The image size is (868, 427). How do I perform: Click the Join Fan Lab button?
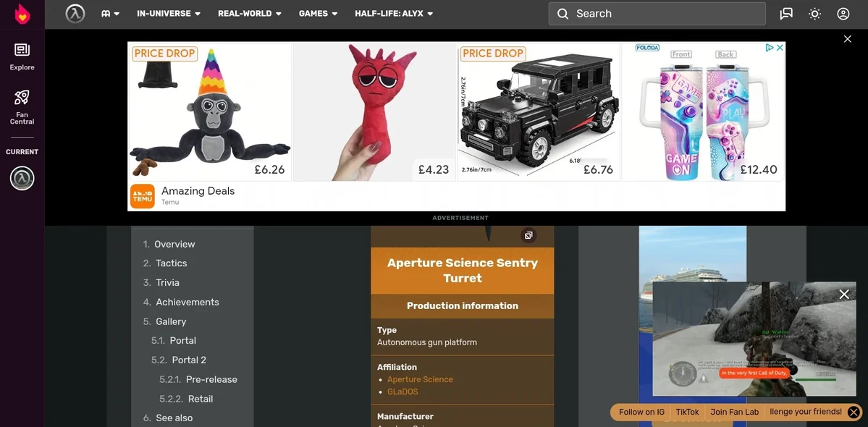click(x=734, y=412)
